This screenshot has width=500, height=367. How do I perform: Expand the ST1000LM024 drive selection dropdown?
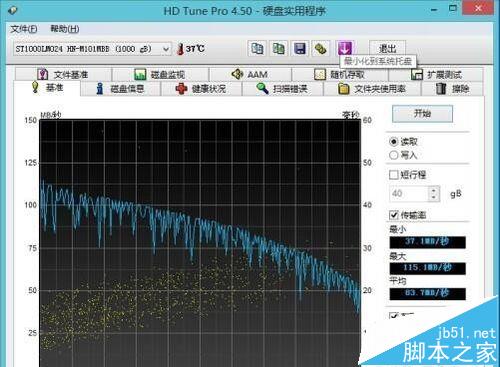[x=166, y=49]
